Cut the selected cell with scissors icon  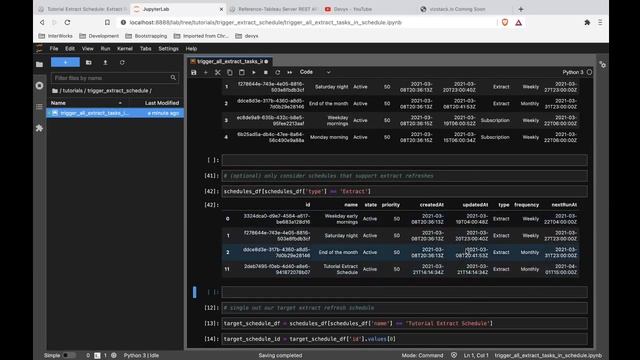(218, 72)
